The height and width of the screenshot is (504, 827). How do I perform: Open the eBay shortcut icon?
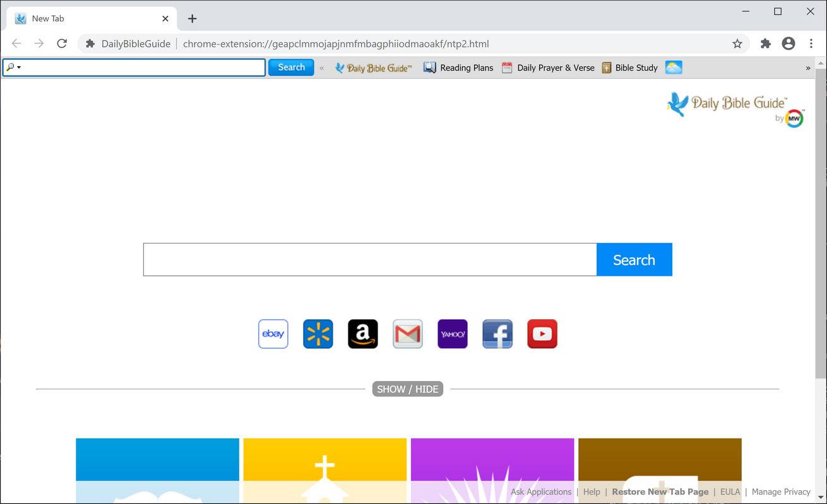coord(273,334)
